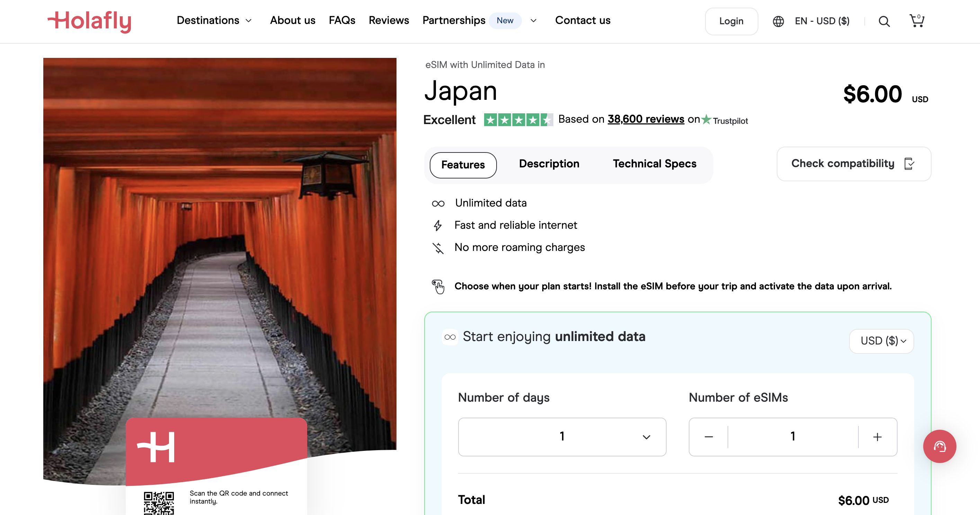Click the 'Number of eSIMs' label
Image resolution: width=980 pixels, height=515 pixels.
(738, 398)
